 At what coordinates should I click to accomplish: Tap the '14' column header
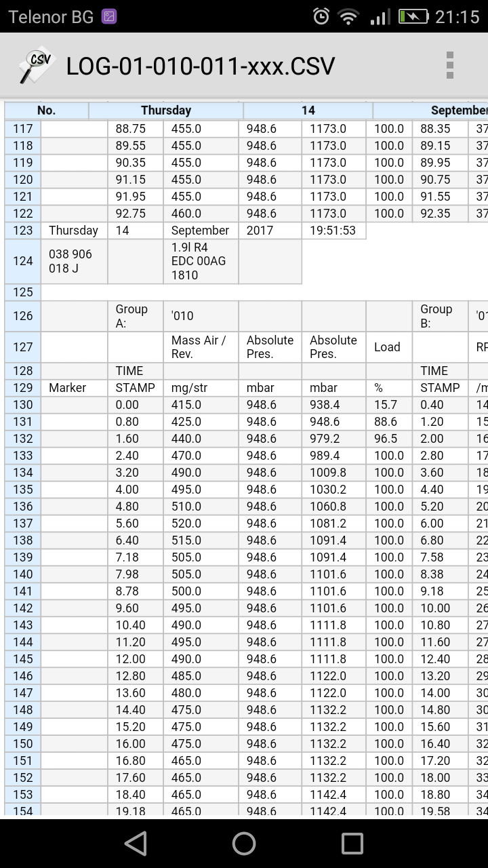pos(308,111)
